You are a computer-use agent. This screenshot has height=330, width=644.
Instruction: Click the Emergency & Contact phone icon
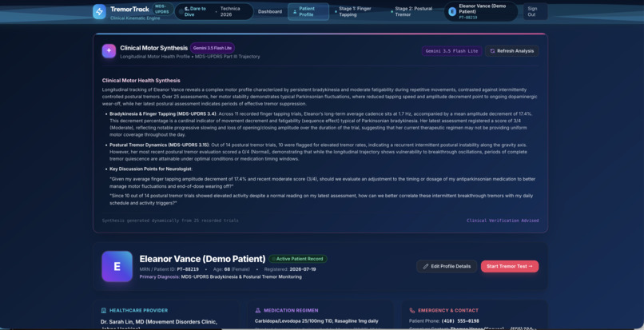tap(412, 311)
